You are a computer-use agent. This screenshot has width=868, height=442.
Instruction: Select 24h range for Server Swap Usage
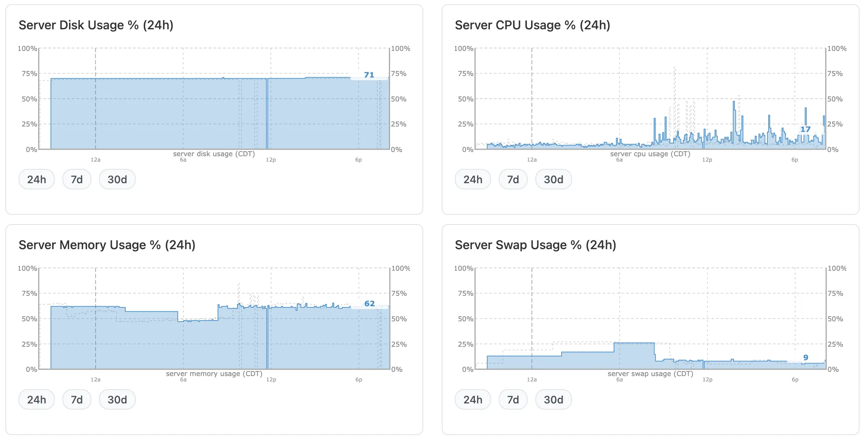[473, 400]
